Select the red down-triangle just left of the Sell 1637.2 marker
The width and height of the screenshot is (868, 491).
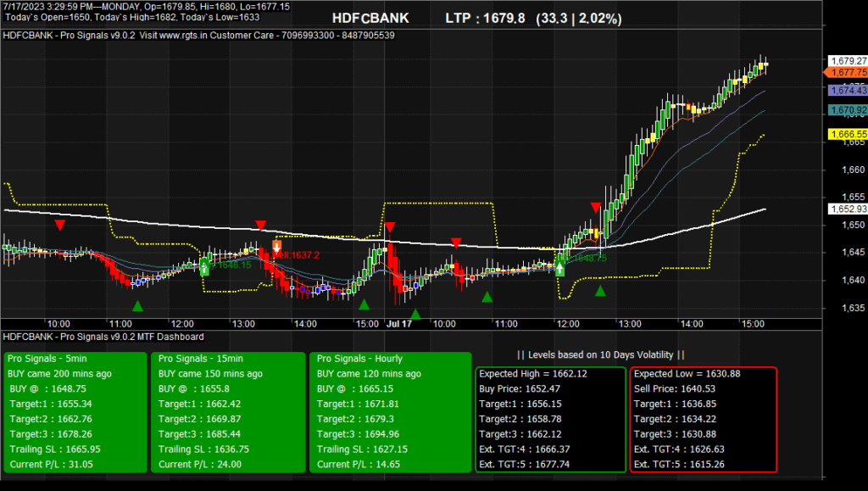[x=261, y=226]
